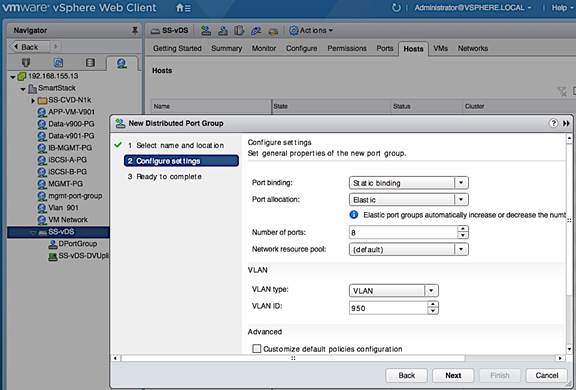Image resolution: width=576 pixels, height=390 pixels.
Task: Sort Hosts table by State column
Action: tap(331, 106)
